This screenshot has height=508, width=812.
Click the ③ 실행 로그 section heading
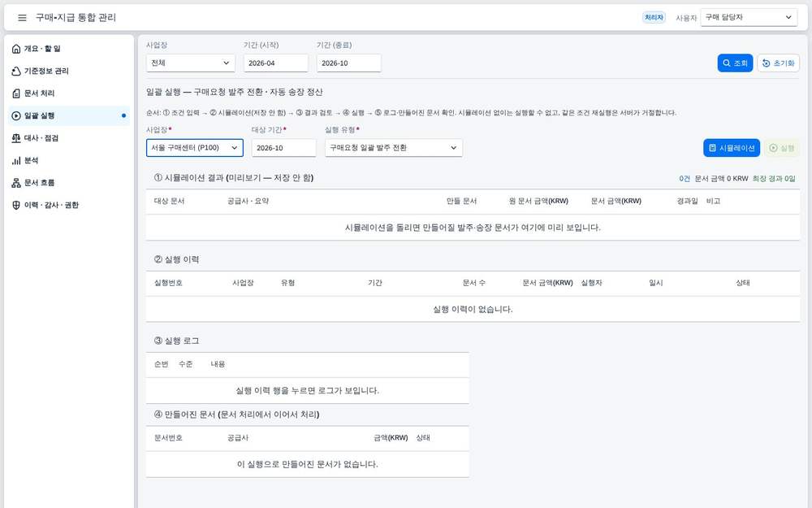tap(176, 341)
